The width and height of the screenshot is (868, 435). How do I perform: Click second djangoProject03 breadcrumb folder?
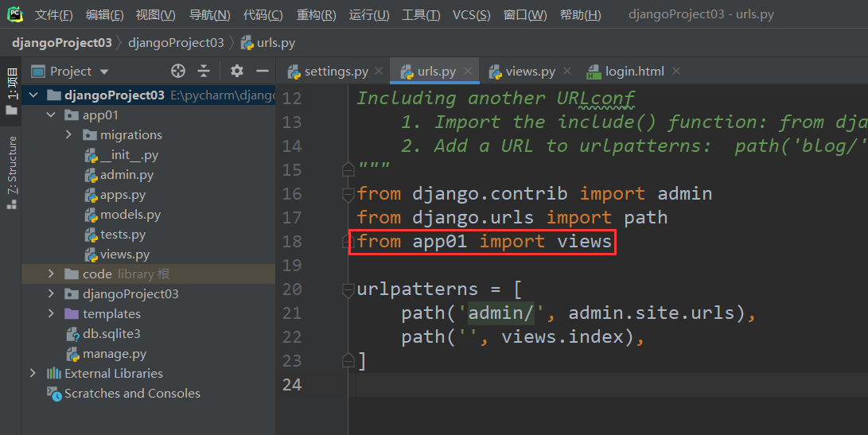[x=176, y=43]
